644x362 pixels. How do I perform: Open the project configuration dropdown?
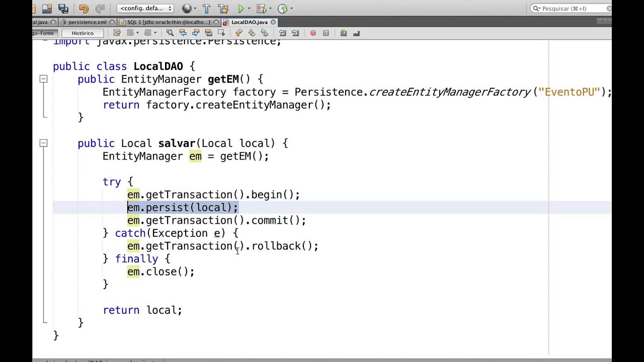point(146,8)
